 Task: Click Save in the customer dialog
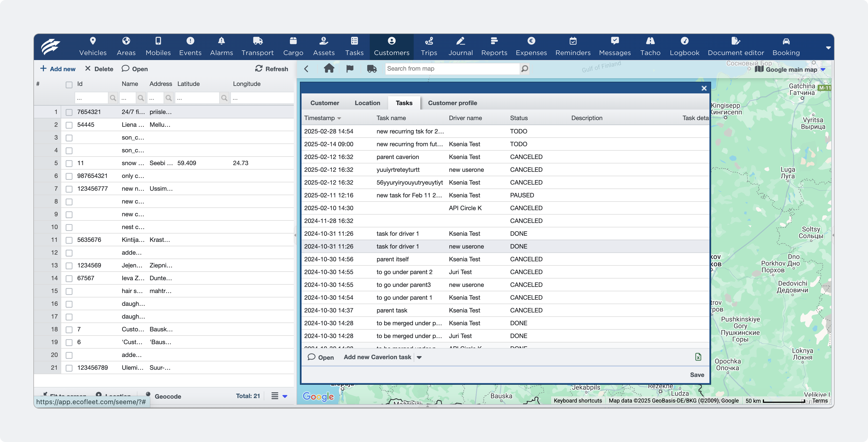coord(697,375)
